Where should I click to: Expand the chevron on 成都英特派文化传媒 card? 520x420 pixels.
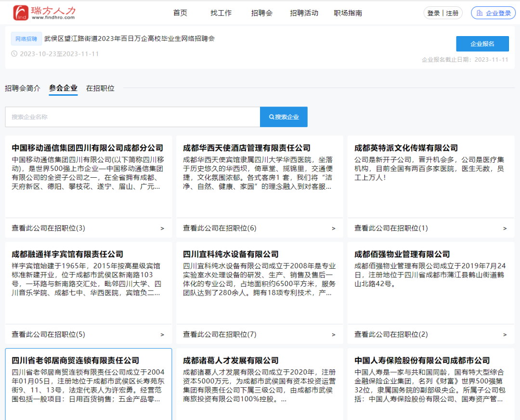[505, 228]
